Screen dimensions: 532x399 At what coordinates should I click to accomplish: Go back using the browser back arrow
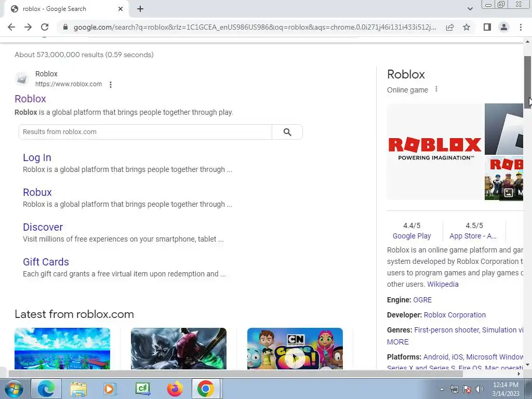pyautogui.click(x=11, y=27)
